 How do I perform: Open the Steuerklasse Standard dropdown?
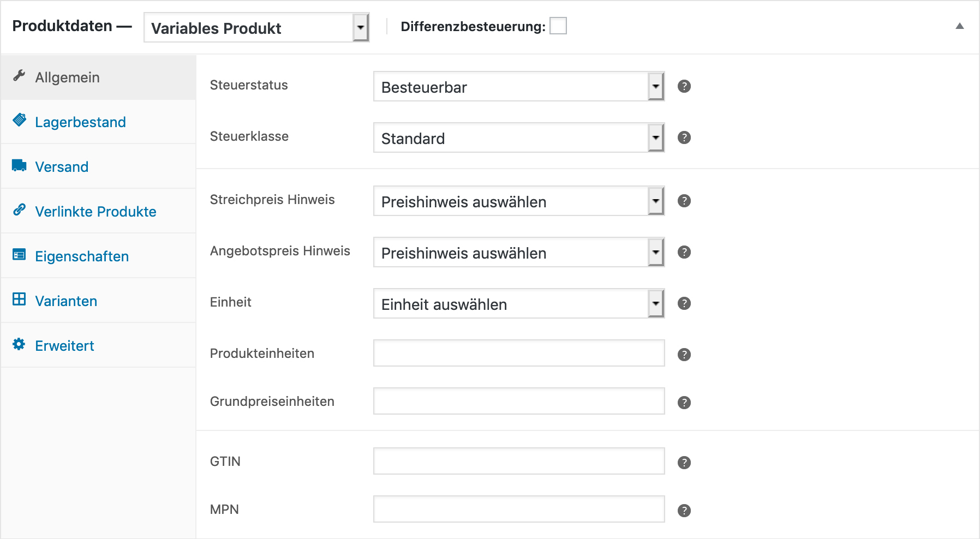pos(519,137)
